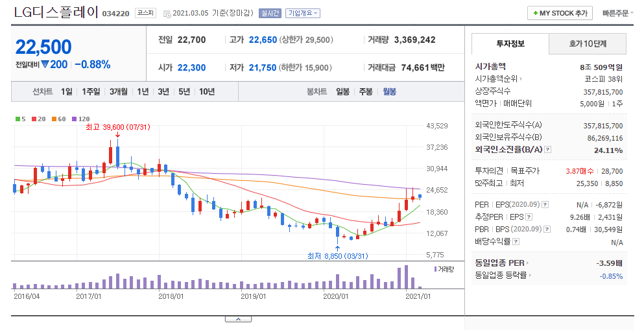Click the purple 120-day moving average legend
This screenshot has height=330, width=644.
click(81, 119)
